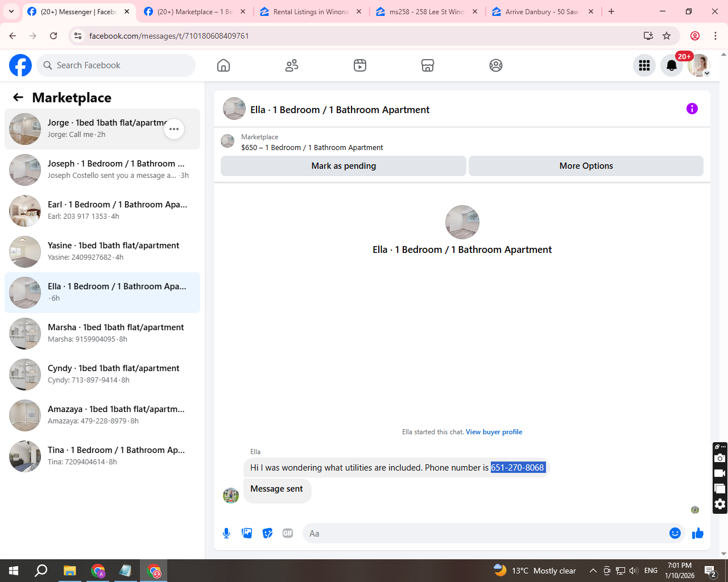The image size is (728, 582).
Task: Open account profile picture menu
Action: [x=699, y=65]
